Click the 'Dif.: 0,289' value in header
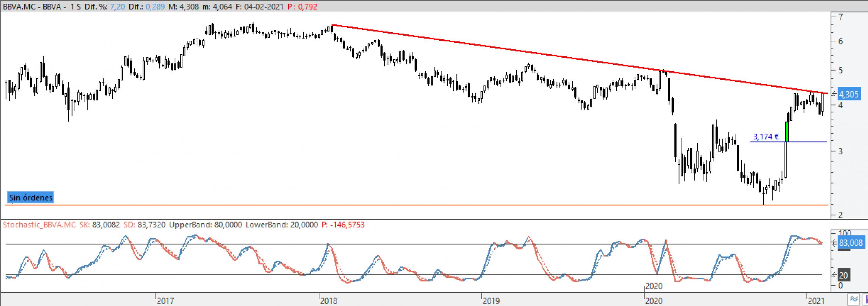Viewport: 868px width, 306px height. click(146, 7)
